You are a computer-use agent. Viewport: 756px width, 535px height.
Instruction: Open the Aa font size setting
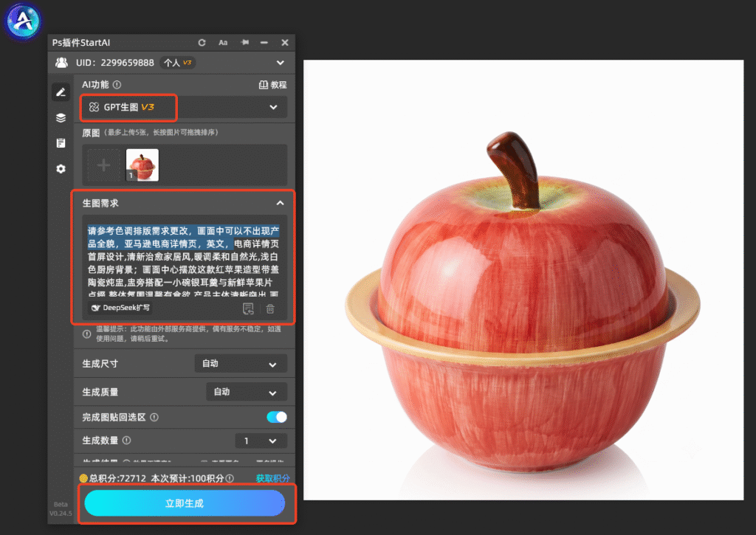[223, 42]
